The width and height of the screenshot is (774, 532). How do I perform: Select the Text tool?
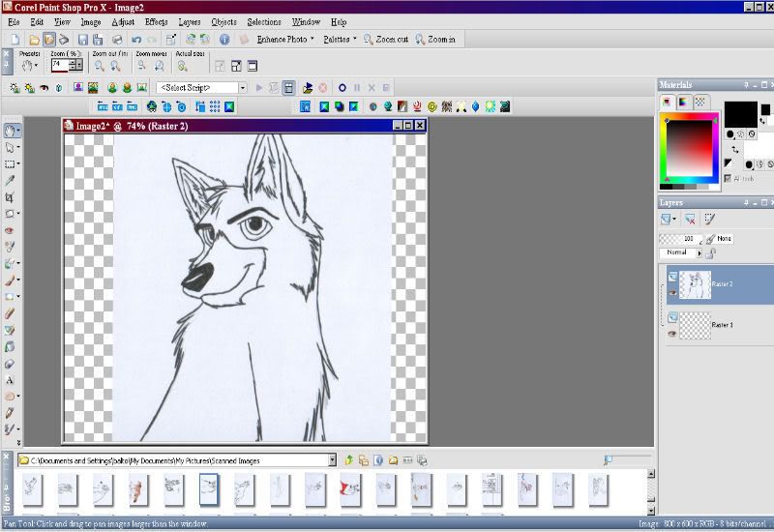tap(10, 380)
